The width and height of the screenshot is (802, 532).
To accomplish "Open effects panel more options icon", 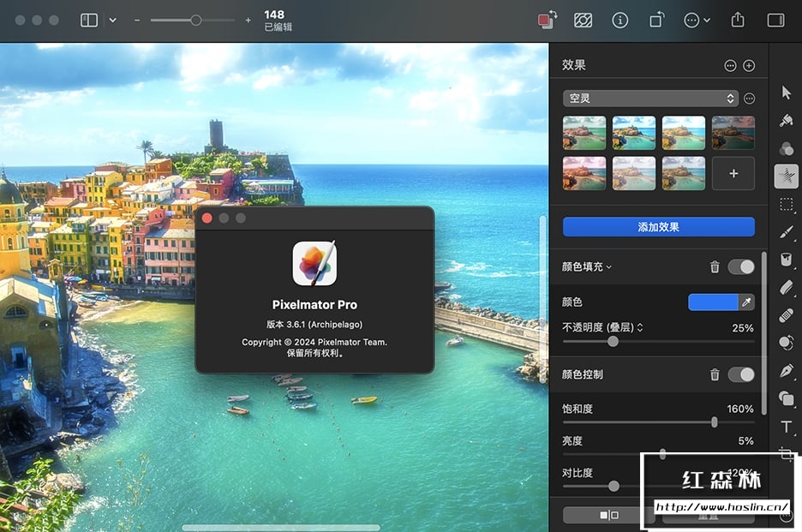I will click(730, 65).
